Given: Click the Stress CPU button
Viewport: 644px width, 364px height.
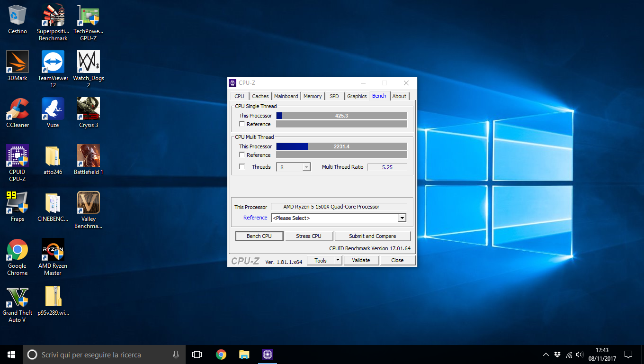Looking at the screenshot, I should click(309, 236).
